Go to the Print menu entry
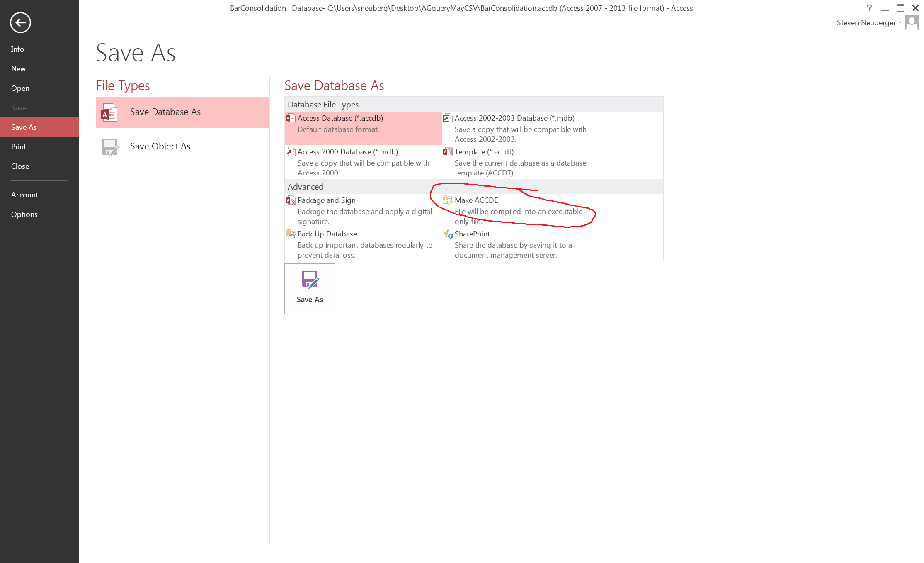This screenshot has height=563, width=924. coord(19,147)
